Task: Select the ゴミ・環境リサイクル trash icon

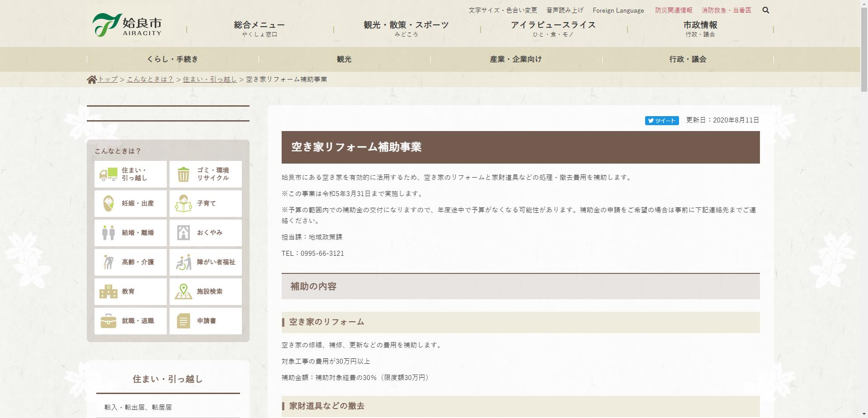Action: click(183, 174)
